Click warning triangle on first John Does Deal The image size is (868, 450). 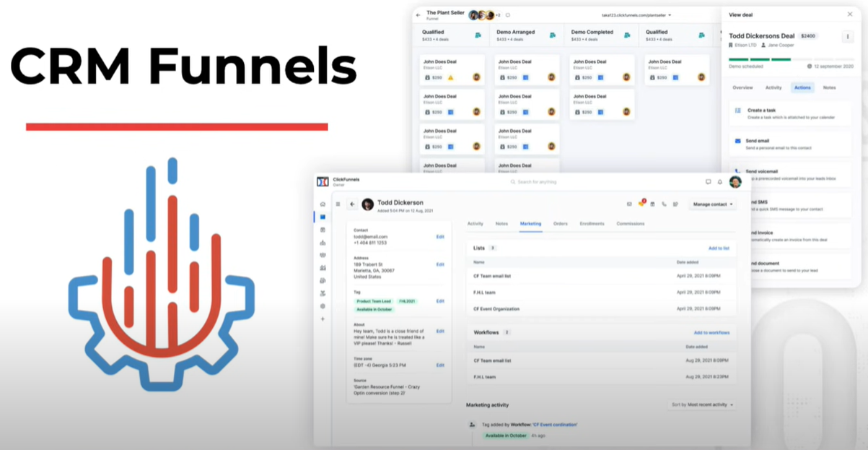point(450,77)
